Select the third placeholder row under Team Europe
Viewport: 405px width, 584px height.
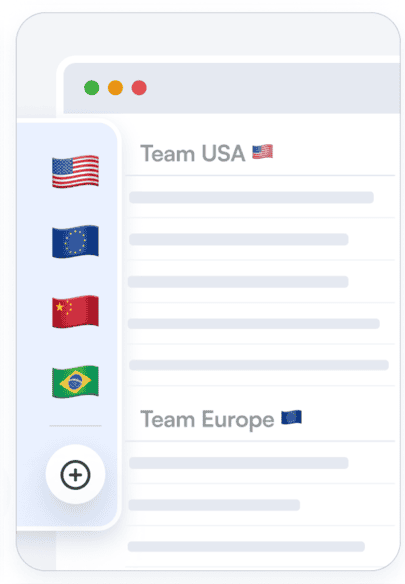click(246, 546)
